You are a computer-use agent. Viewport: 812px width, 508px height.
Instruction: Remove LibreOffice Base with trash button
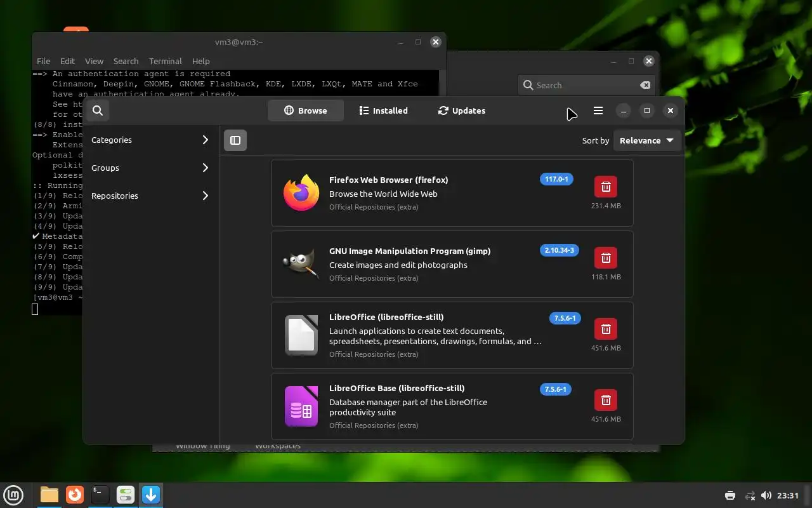point(606,400)
